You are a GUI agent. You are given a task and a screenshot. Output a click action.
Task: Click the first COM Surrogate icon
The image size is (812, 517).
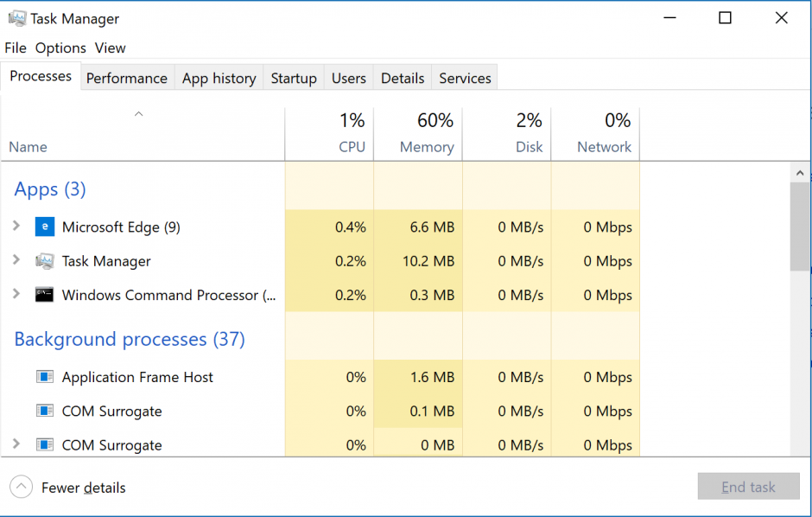[44, 411]
